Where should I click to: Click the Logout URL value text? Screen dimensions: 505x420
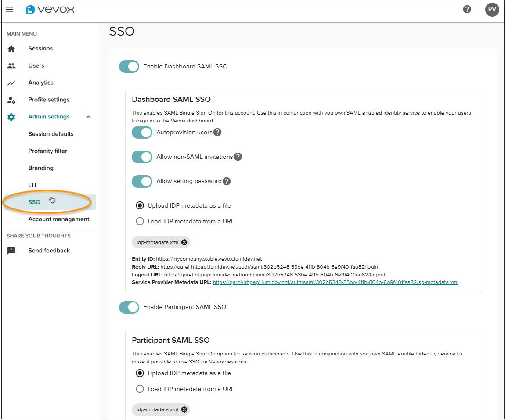[x=275, y=275]
